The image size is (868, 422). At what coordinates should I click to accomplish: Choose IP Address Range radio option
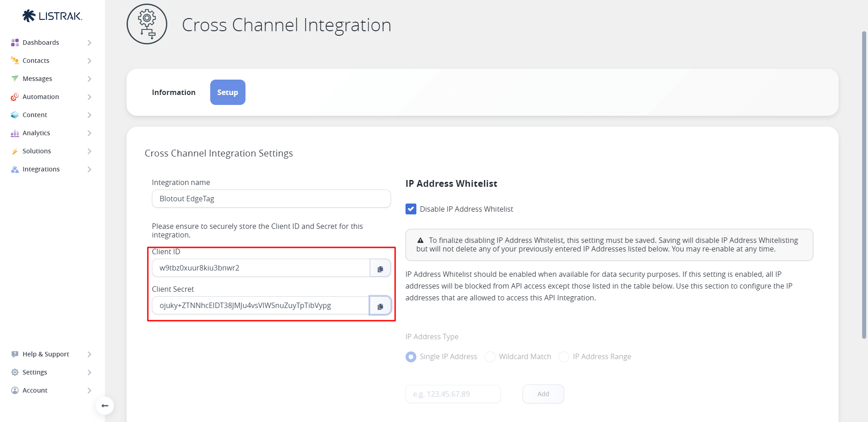564,357
